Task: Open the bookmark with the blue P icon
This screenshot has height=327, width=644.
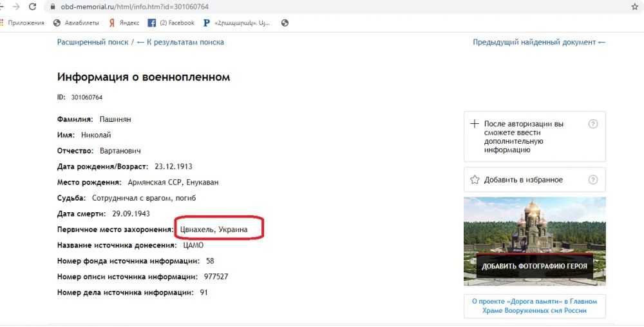Action: [x=236, y=23]
